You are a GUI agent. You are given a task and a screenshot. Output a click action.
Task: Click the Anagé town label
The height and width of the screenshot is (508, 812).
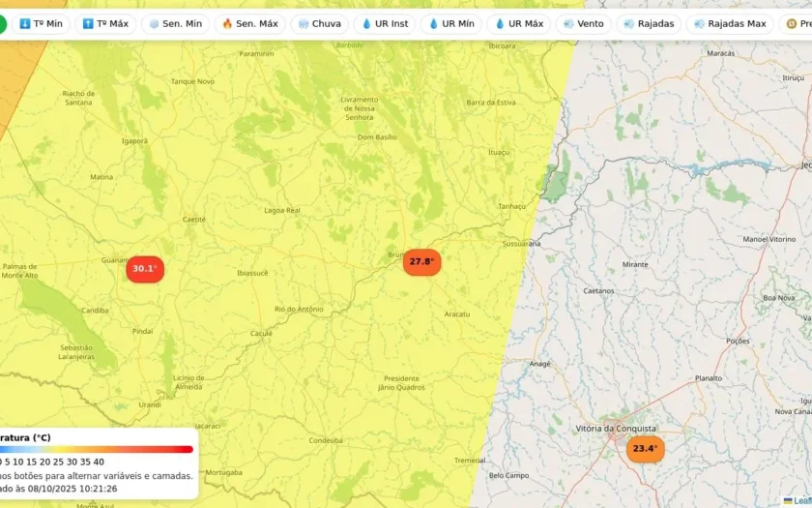[x=539, y=365]
